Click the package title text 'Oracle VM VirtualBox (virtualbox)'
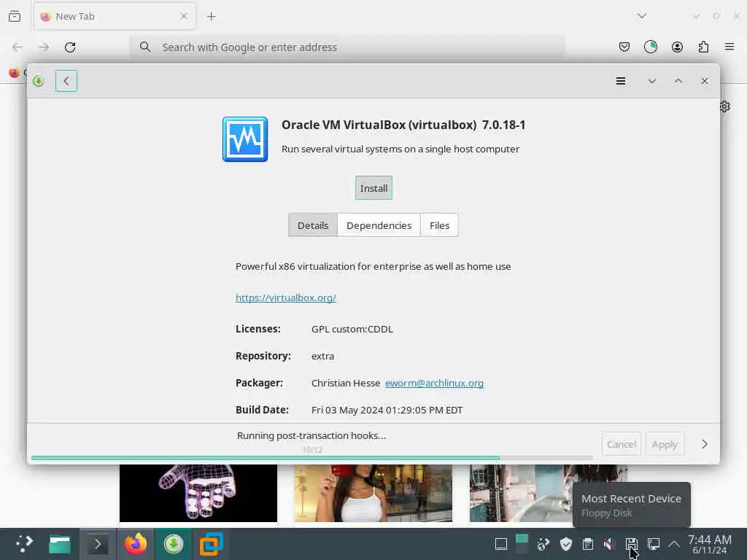 [x=379, y=125]
